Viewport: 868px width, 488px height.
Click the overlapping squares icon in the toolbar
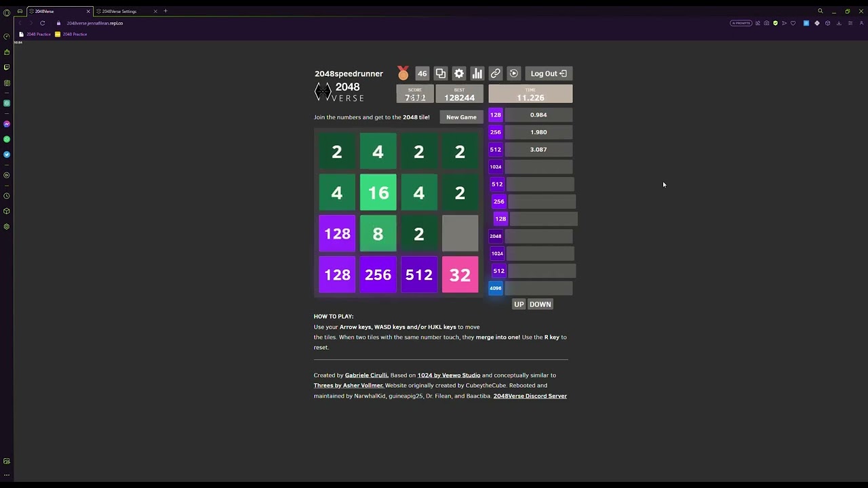pos(441,73)
